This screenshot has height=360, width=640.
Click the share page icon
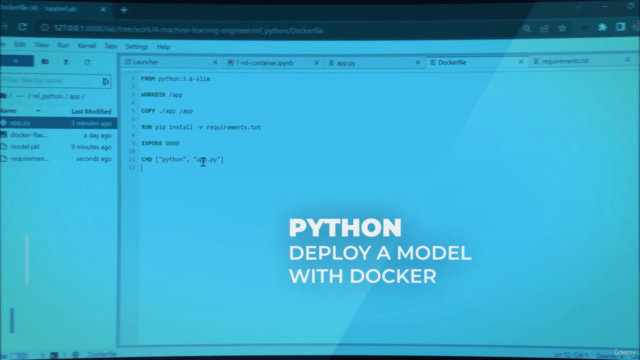pos(545,28)
